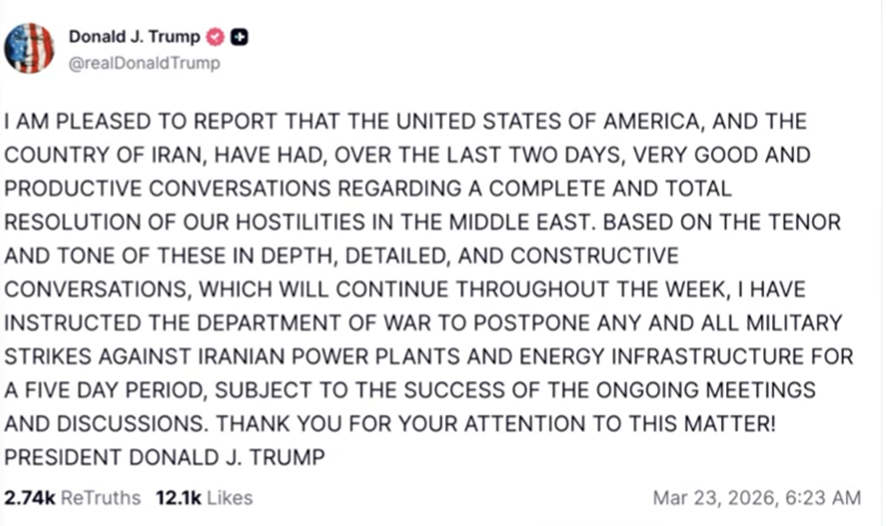Click the red verified checkmark badge

click(x=215, y=37)
